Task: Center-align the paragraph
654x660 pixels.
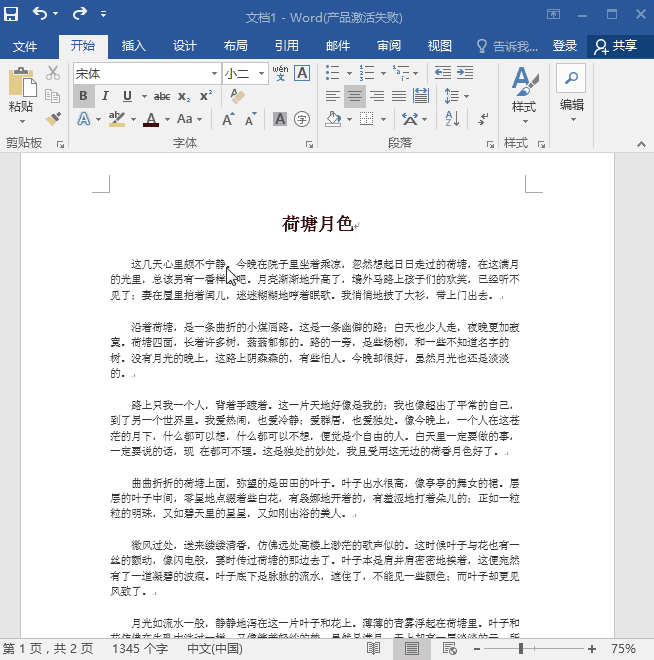Action: click(x=355, y=96)
